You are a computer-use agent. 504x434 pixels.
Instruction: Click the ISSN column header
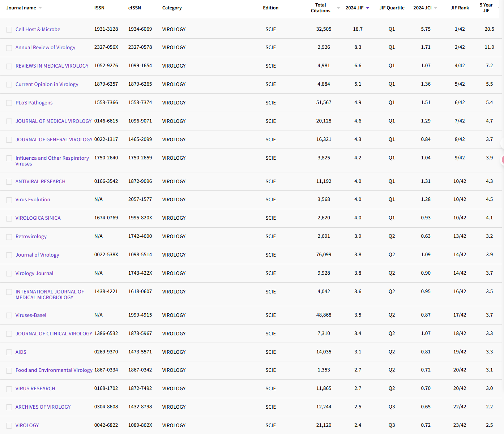pyautogui.click(x=99, y=8)
